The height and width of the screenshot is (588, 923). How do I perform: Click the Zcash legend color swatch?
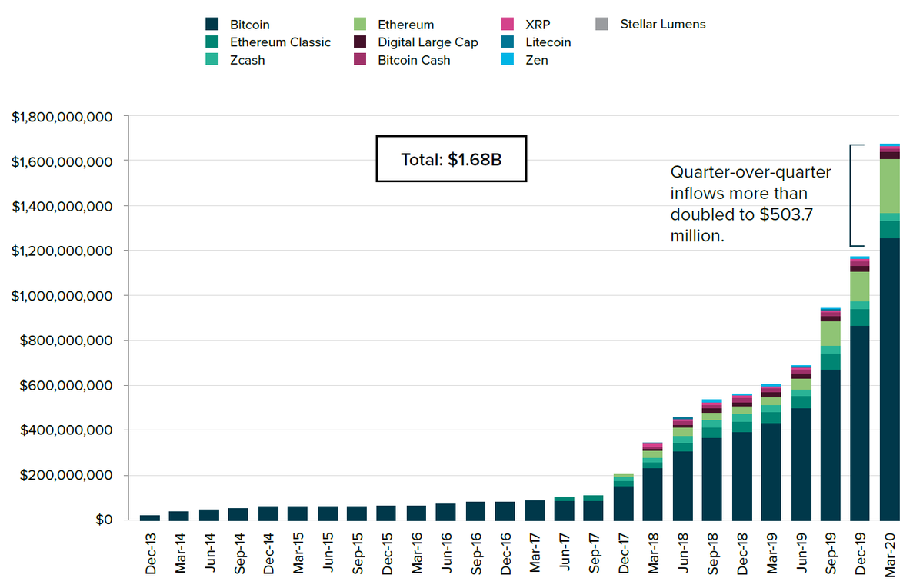tap(213, 60)
